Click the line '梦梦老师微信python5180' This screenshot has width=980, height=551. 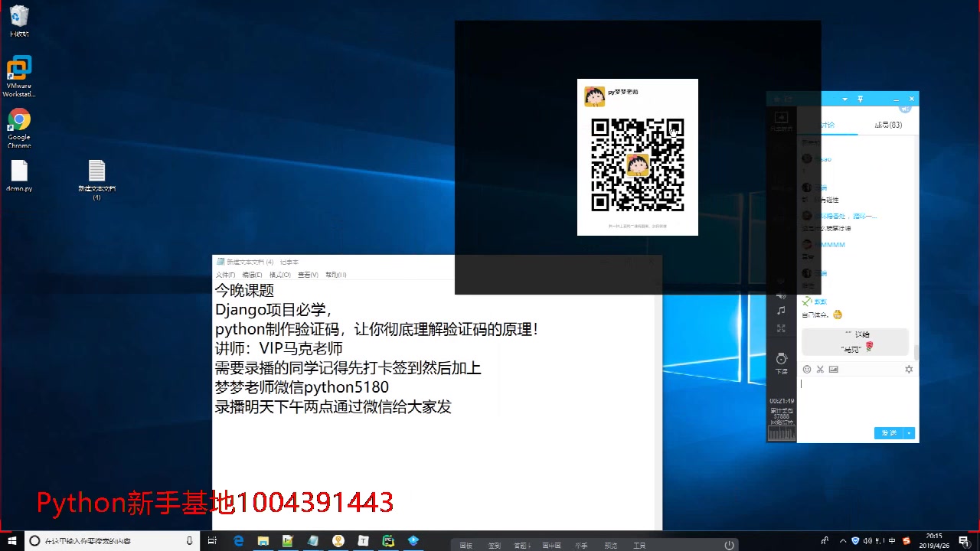coord(302,387)
